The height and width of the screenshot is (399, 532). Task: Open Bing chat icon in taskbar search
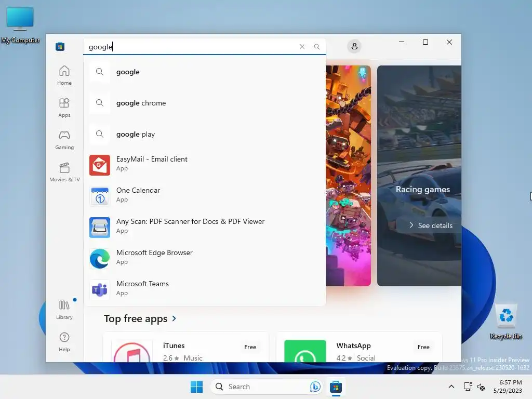click(x=315, y=387)
